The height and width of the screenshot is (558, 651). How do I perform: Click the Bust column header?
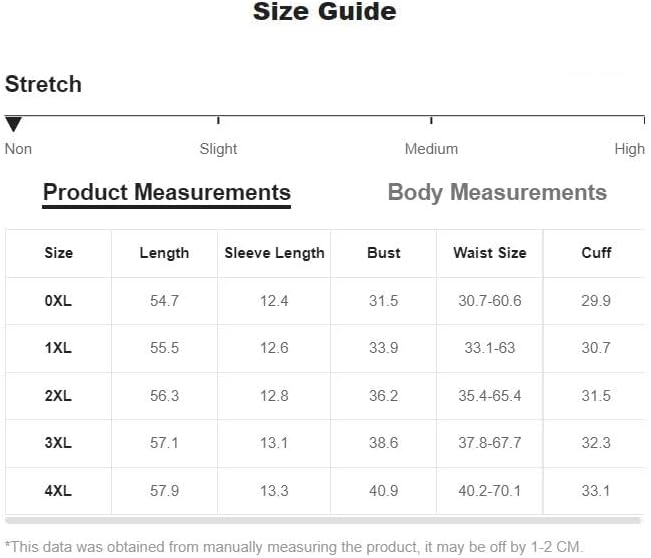coord(384,253)
